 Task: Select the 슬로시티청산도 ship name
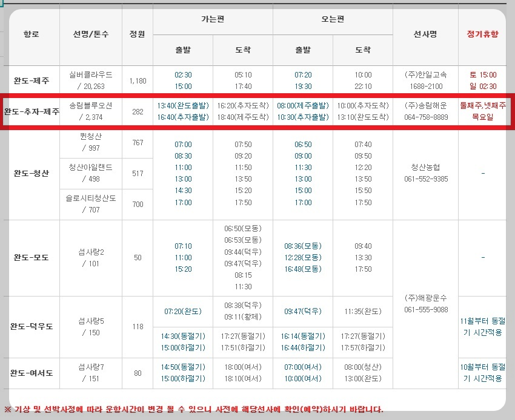coord(91,198)
